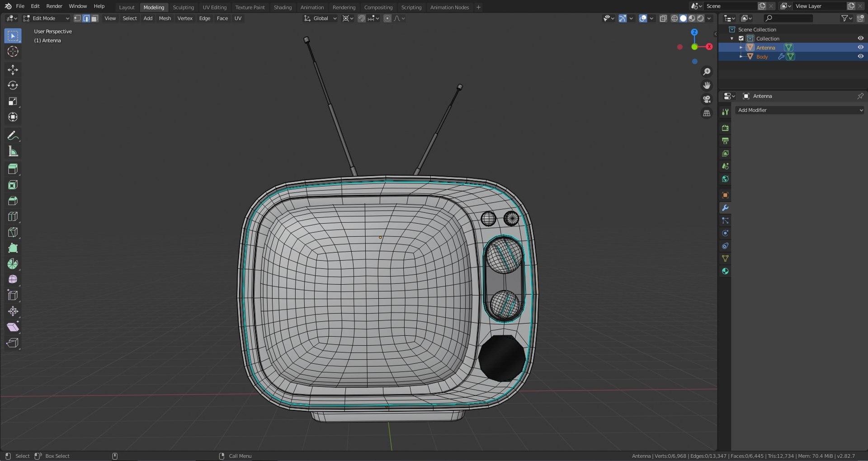Image resolution: width=868 pixels, height=461 pixels.
Task: Toggle snapping magnet
Action: pyautogui.click(x=361, y=19)
